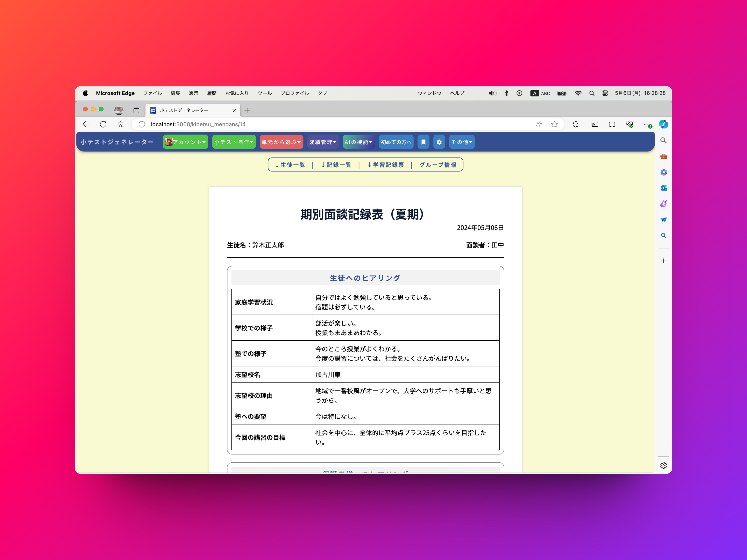This screenshot has width=747, height=560.
Task: Reload the page with refresh icon
Action: 103,124
